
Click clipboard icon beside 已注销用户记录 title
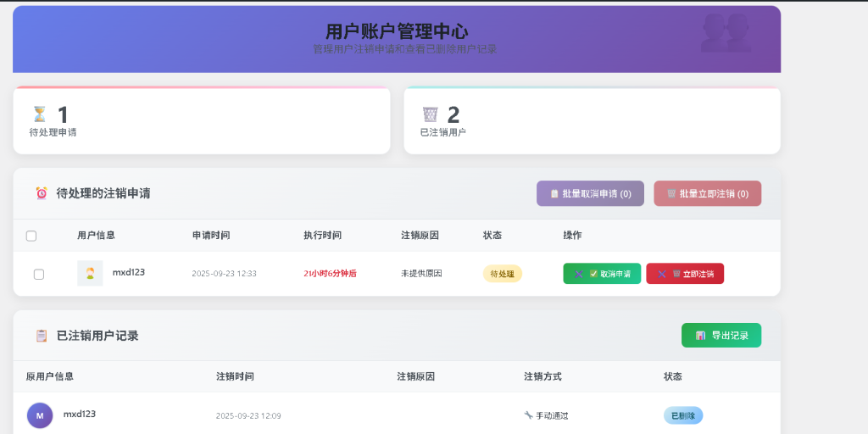tap(42, 336)
